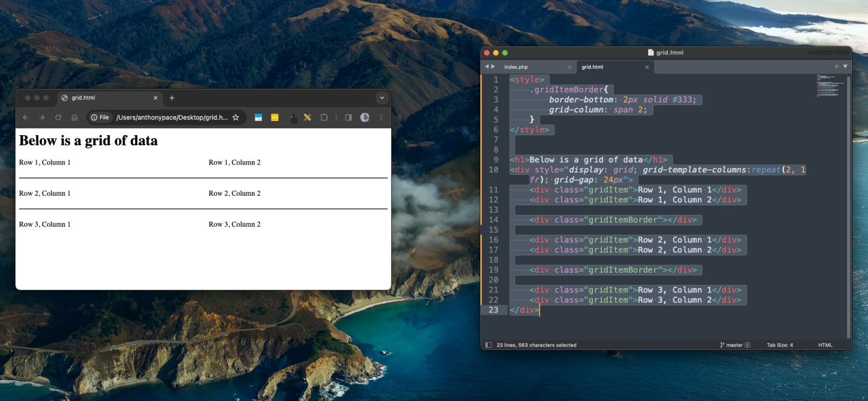Screen dimensions: 868x401
Task: Click the browser home icon
Action: pos(74,117)
